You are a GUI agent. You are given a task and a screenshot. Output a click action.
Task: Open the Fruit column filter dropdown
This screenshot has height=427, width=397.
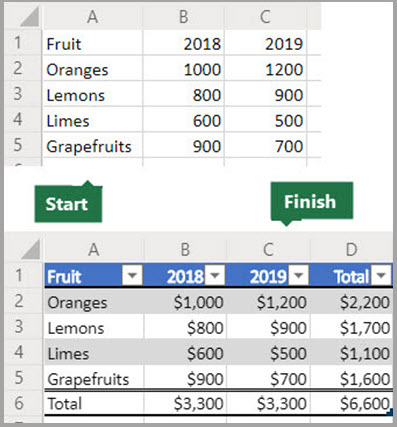pyautogui.click(x=132, y=275)
